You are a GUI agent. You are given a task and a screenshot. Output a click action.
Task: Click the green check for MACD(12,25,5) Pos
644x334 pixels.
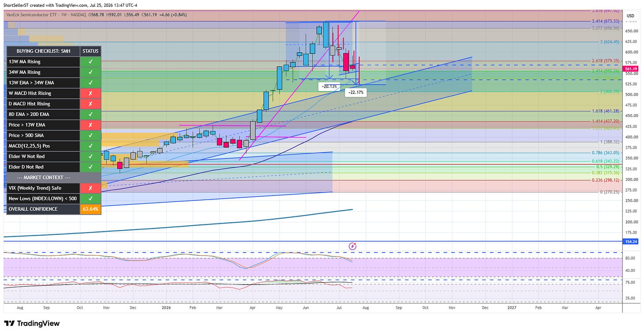[x=91, y=146]
